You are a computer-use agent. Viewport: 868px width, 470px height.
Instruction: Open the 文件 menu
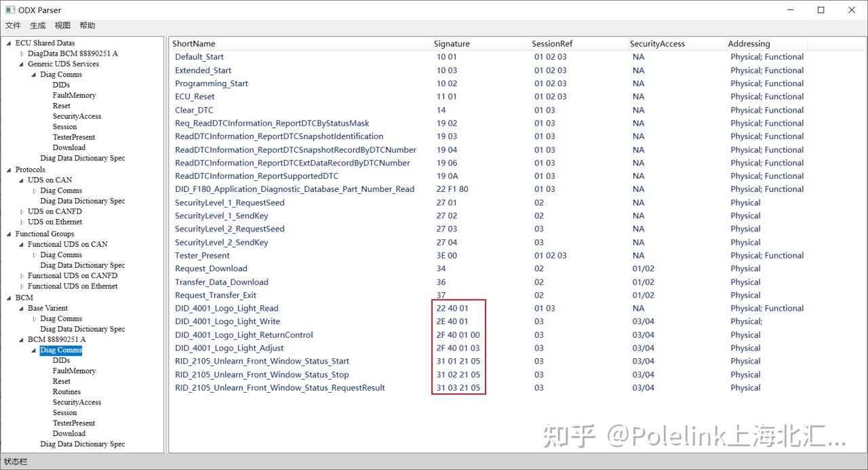[12, 25]
